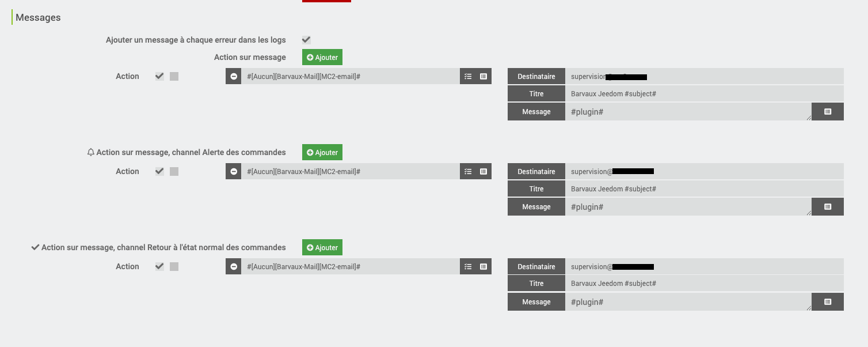Screen dimensions: 868x347
Task: Remove the action in the first Action sur message section
Action: pos(233,76)
